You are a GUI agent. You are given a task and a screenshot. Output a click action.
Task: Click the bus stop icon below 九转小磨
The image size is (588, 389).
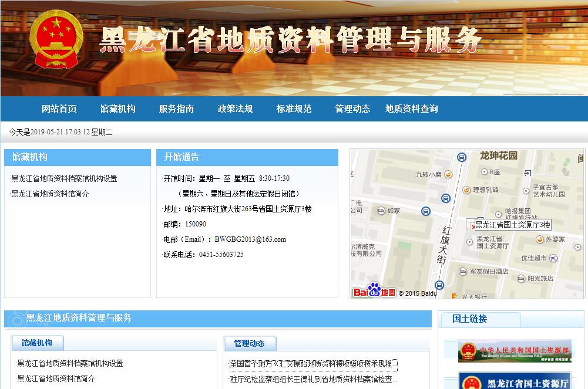(445, 198)
